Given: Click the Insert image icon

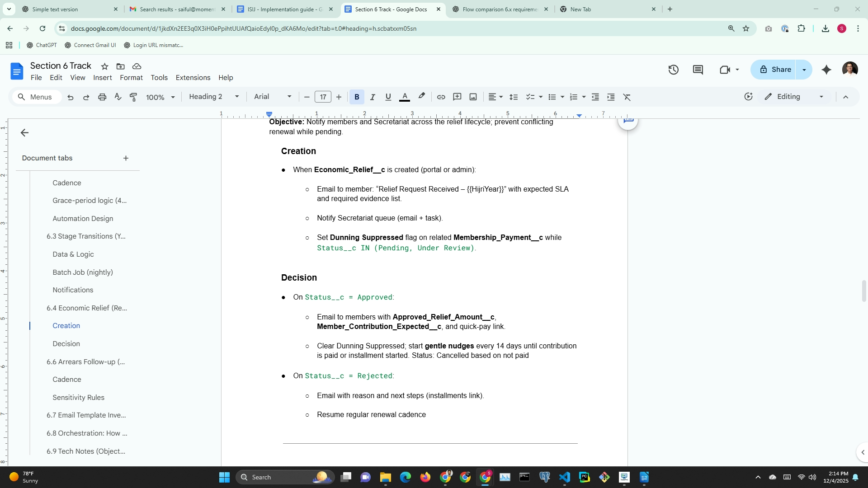Looking at the screenshot, I should tap(473, 97).
